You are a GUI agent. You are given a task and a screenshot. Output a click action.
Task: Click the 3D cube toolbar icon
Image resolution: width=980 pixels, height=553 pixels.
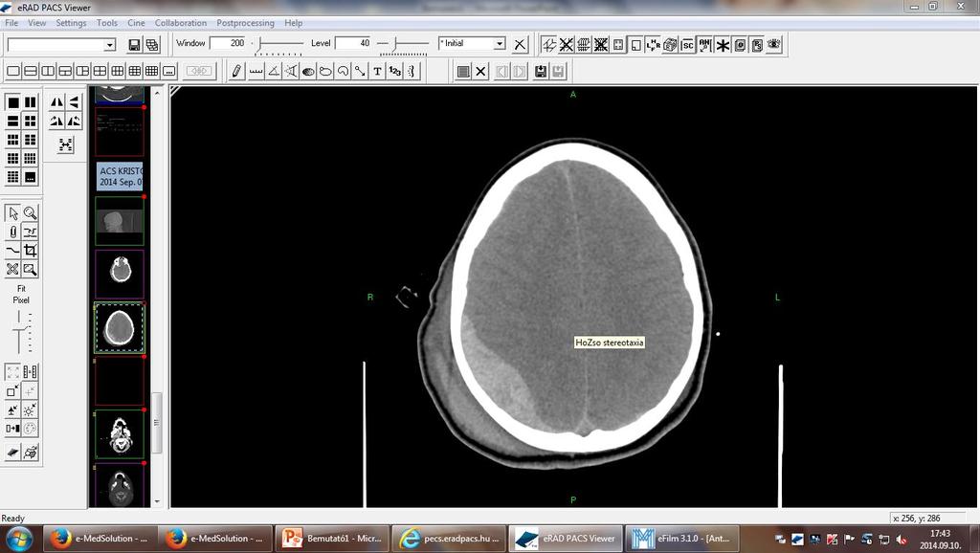click(x=670, y=45)
